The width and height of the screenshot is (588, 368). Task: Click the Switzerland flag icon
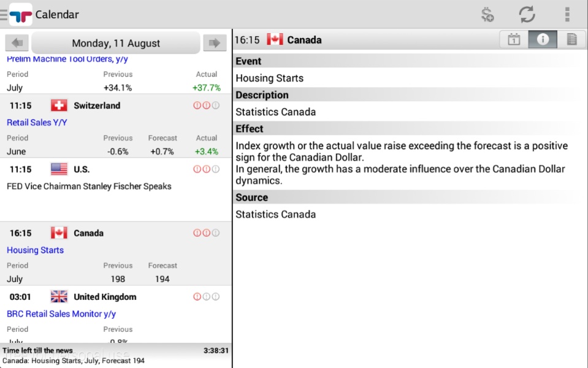click(59, 105)
